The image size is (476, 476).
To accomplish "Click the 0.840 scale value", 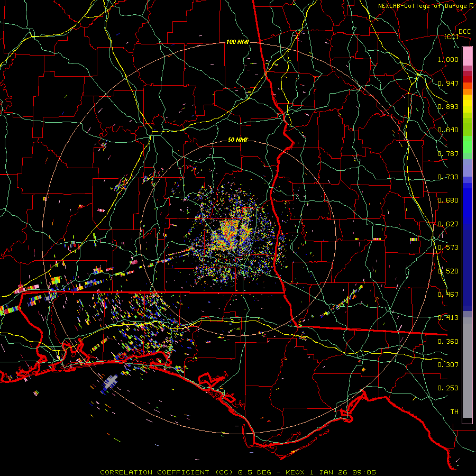I will point(448,130).
